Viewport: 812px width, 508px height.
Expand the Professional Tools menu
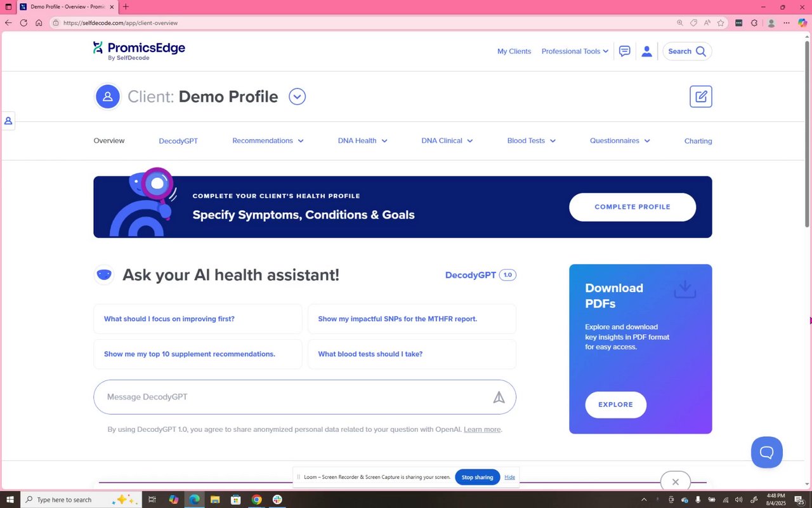[575, 51]
